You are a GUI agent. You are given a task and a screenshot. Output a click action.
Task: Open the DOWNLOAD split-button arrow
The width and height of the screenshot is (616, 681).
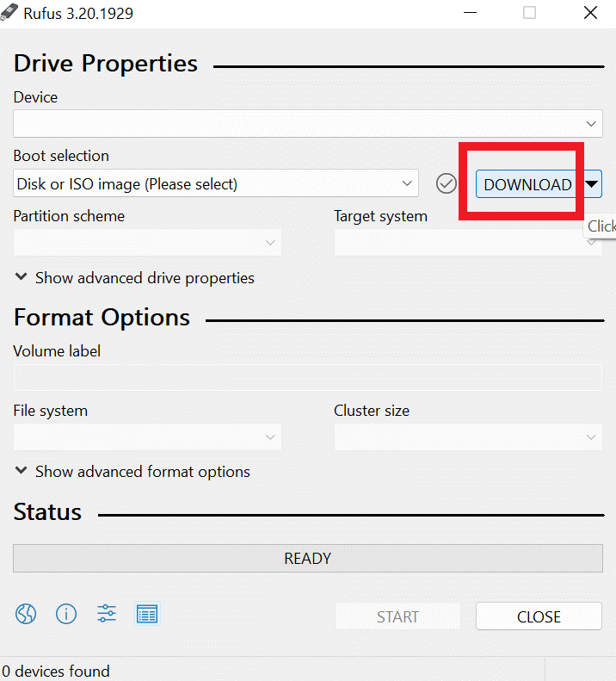[x=591, y=184]
